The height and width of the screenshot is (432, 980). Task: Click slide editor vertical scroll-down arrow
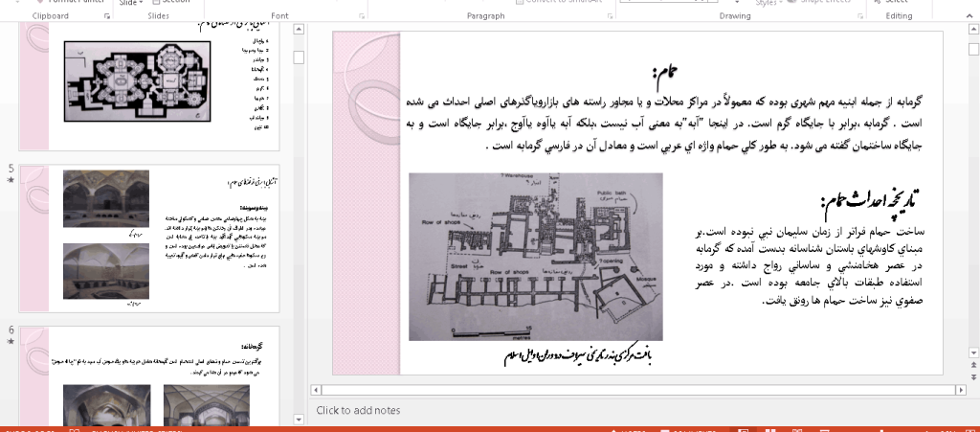pyautogui.click(x=972, y=352)
